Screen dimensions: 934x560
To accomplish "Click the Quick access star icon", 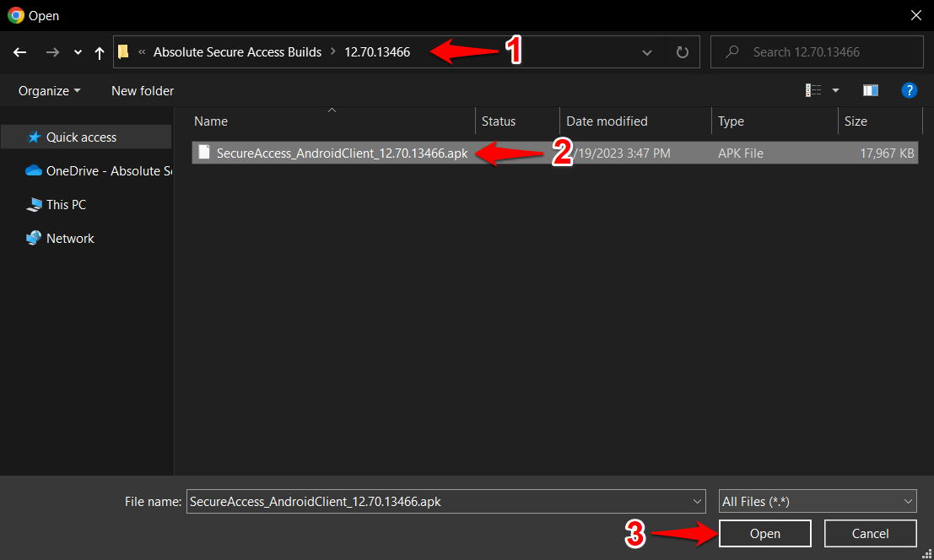I will tap(34, 137).
